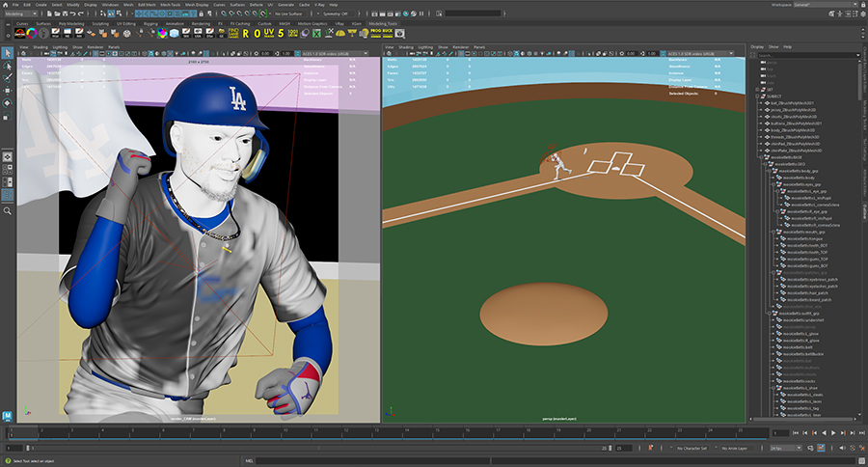Toggle the audio mute speaker icon
Image resolution: width=868 pixels, height=467 pixels.
pyautogui.click(x=842, y=448)
